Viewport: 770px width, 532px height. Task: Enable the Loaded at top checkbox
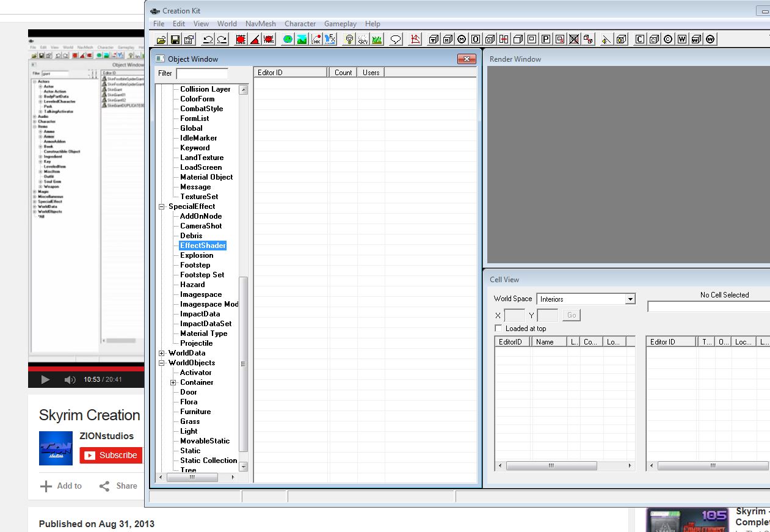point(498,329)
